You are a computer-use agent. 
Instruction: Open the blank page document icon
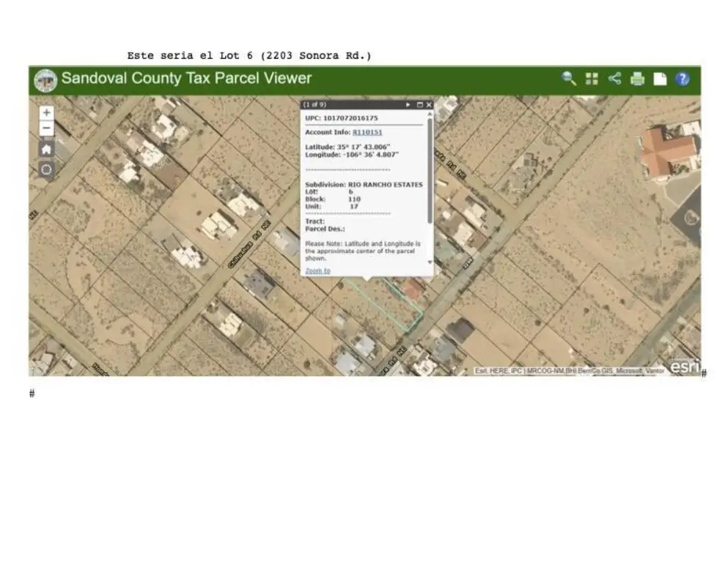click(x=660, y=78)
